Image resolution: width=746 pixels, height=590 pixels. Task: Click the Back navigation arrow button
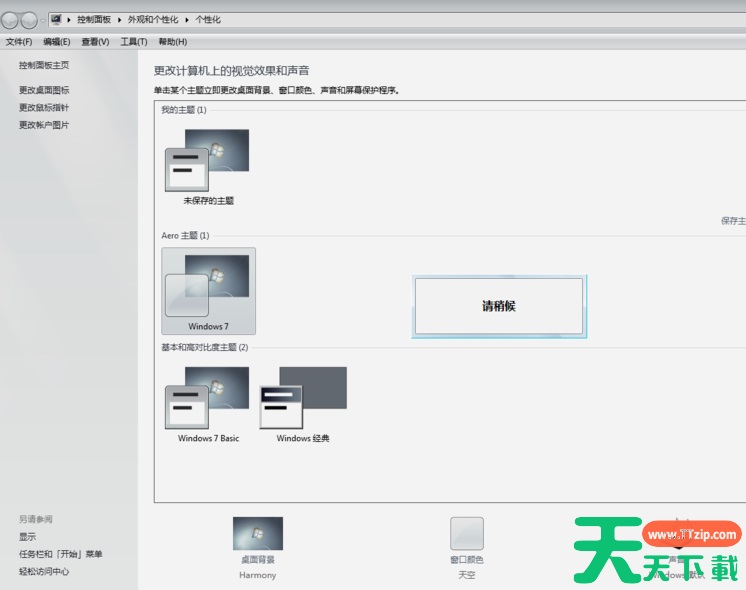point(9,20)
